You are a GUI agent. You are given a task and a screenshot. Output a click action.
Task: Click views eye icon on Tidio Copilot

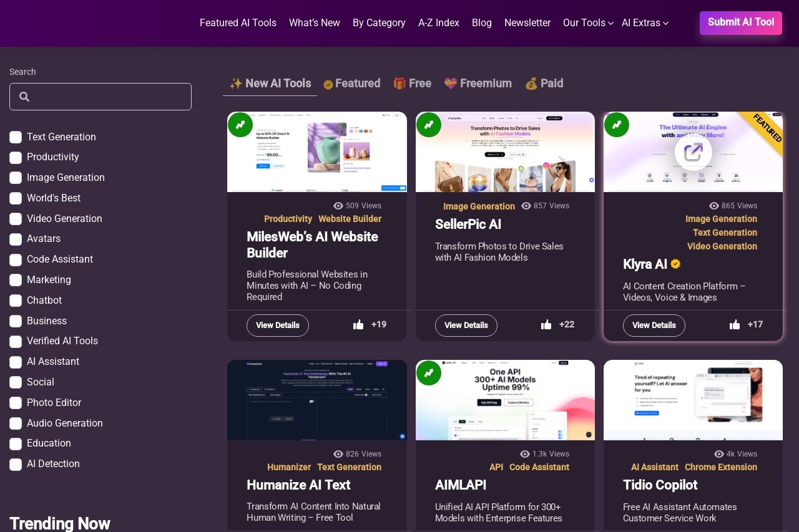pyautogui.click(x=719, y=454)
